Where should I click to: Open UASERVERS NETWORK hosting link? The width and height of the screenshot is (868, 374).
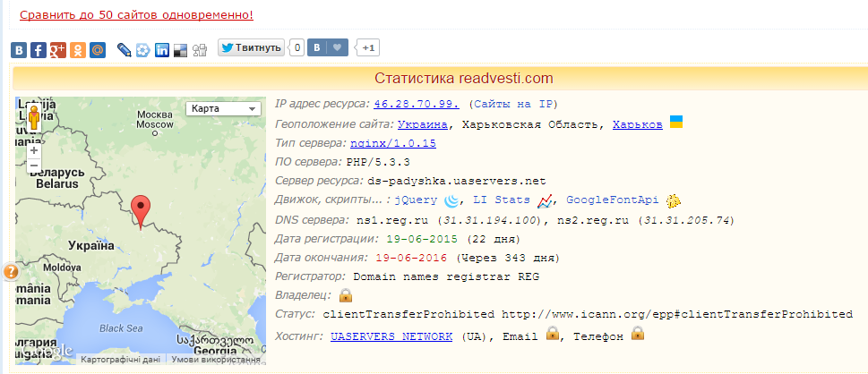pos(391,336)
